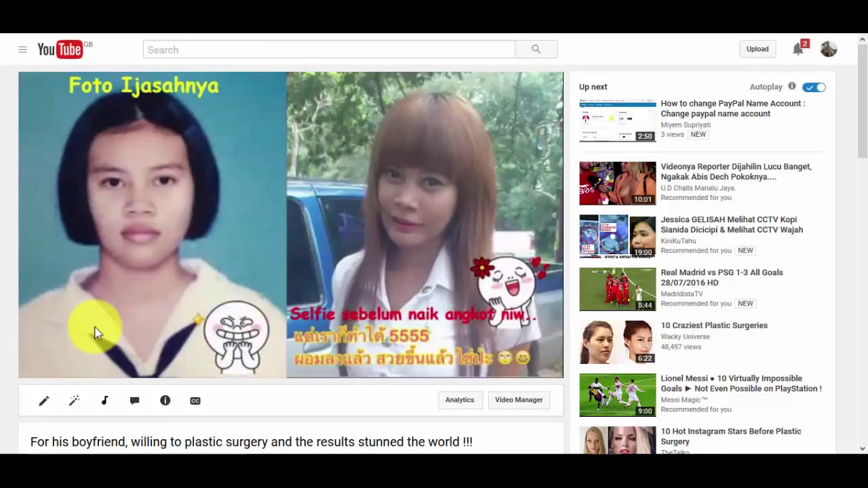Open the Subtitles CC tool
The height and width of the screenshot is (488, 868).
click(195, 401)
